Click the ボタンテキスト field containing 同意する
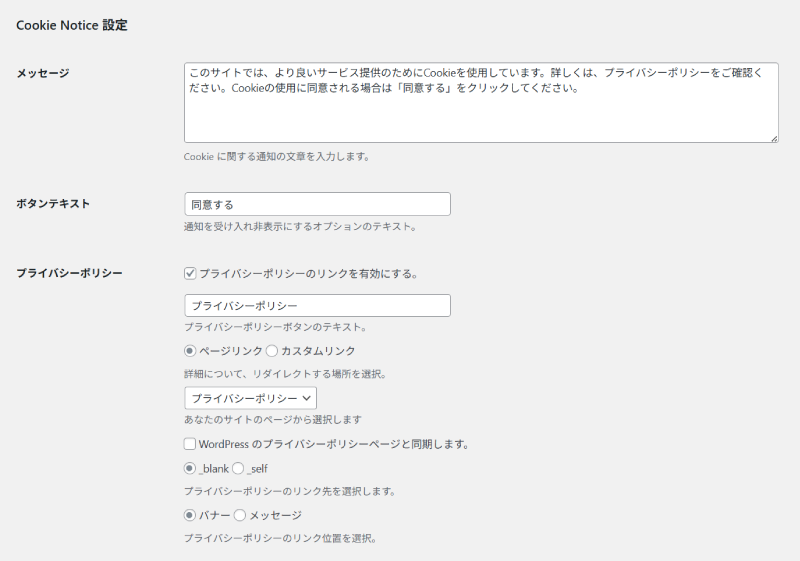Viewport: 800px width, 561px height. coord(317,204)
